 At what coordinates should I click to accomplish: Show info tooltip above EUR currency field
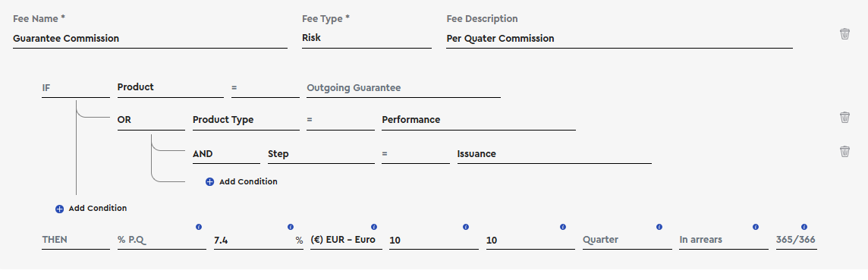click(373, 227)
